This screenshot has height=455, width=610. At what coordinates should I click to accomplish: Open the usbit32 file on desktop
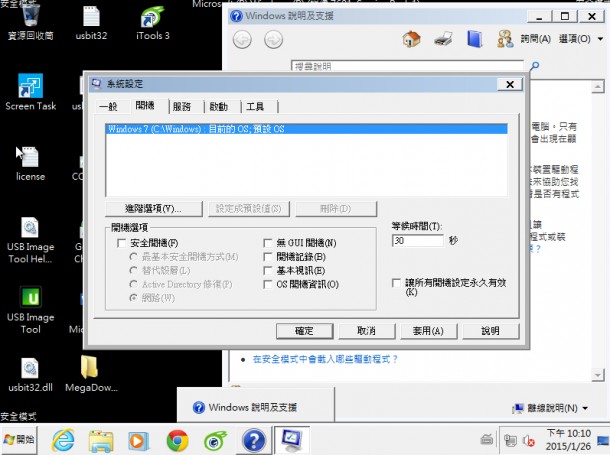pos(91,23)
